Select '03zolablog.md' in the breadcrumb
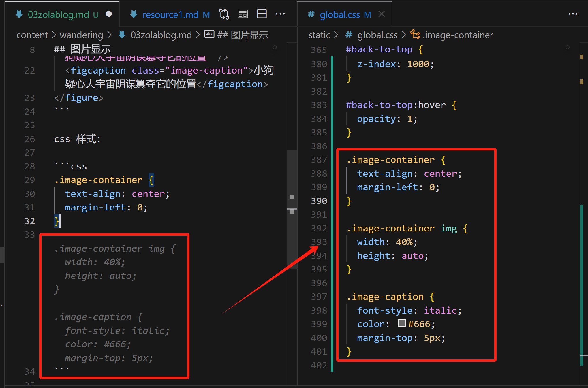 [161, 35]
